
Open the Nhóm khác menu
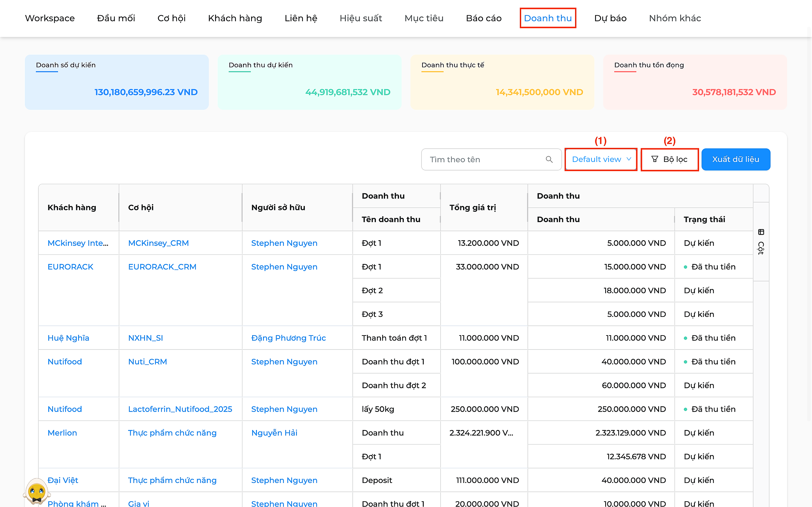point(675,18)
